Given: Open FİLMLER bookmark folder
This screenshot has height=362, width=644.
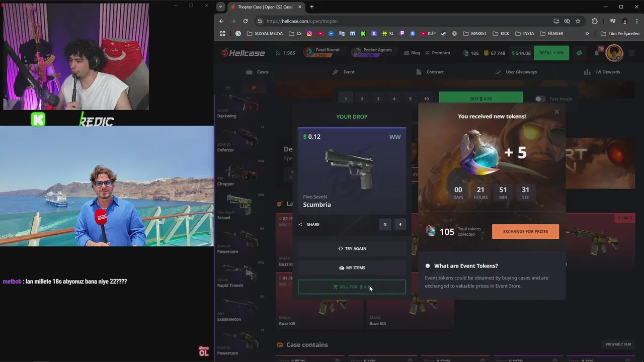Looking at the screenshot, I should pos(551,34).
